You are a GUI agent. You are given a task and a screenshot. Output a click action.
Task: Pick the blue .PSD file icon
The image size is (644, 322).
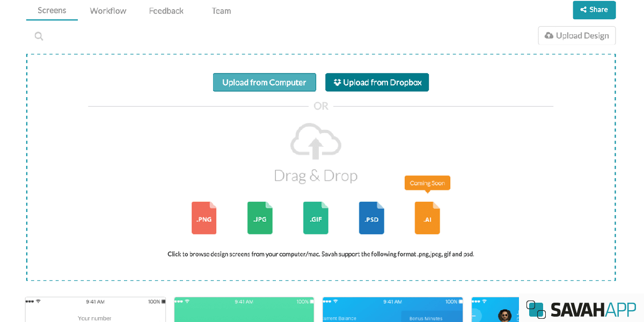pyautogui.click(x=371, y=218)
